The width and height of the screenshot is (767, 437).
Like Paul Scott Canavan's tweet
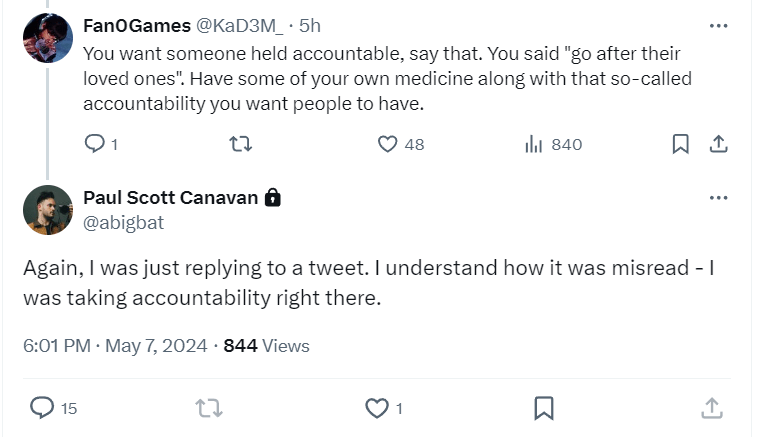376,407
